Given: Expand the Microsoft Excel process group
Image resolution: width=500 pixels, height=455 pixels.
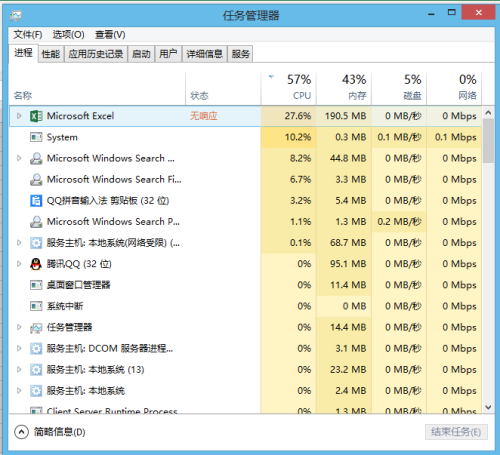Looking at the screenshot, I should coord(19,116).
